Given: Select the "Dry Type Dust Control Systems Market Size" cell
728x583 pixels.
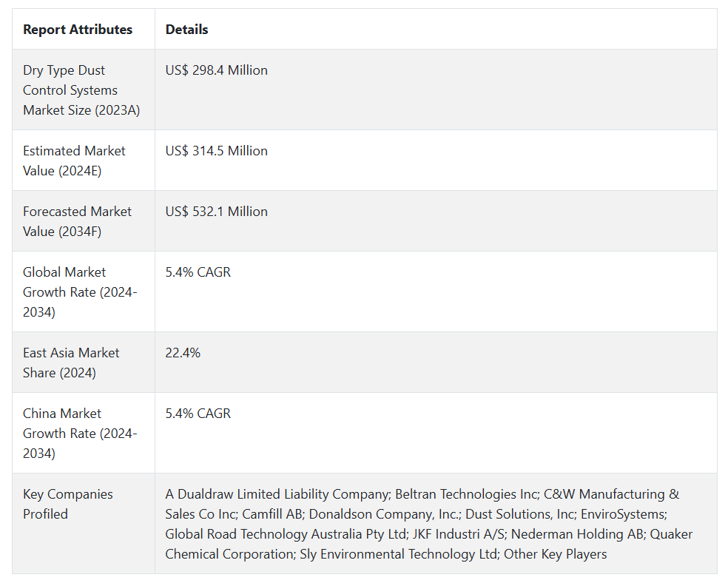Looking at the screenshot, I should pos(81,90).
